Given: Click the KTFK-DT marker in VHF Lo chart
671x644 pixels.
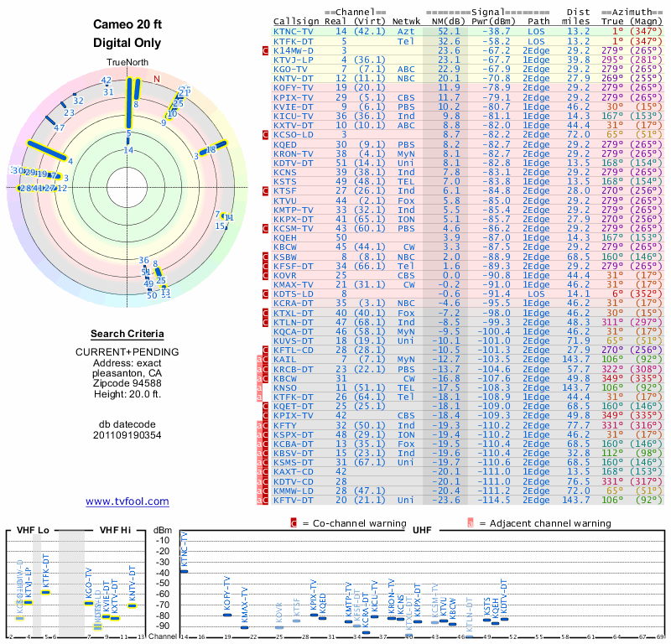Looking at the screenshot, I should 46,592.
